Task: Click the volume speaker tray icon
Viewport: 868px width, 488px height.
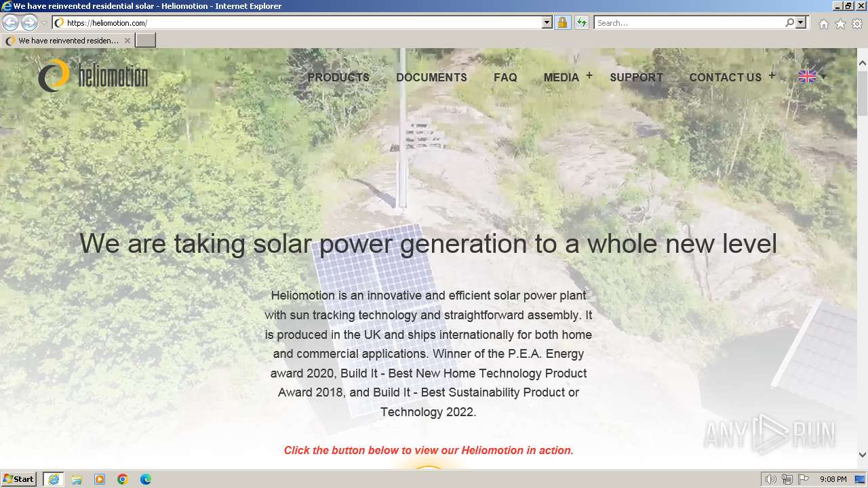Action: point(771,479)
